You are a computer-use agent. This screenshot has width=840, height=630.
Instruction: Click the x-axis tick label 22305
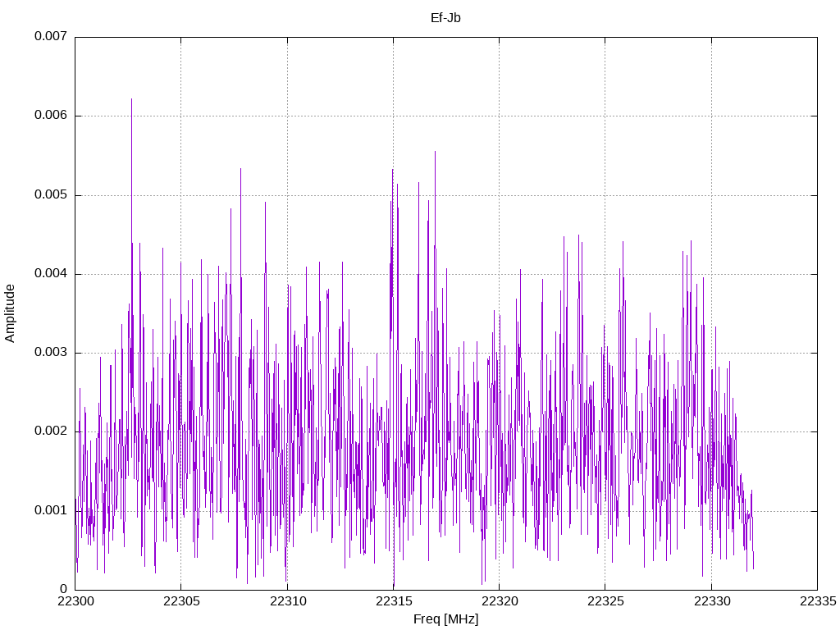tap(181, 601)
